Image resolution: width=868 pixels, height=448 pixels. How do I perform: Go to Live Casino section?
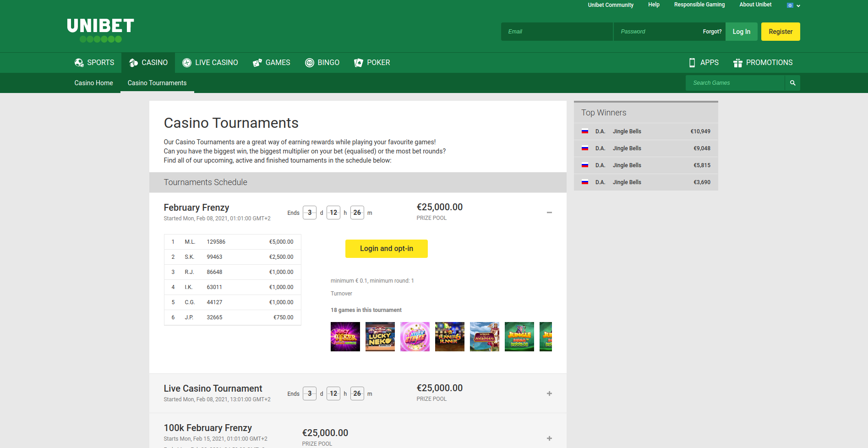coord(210,63)
